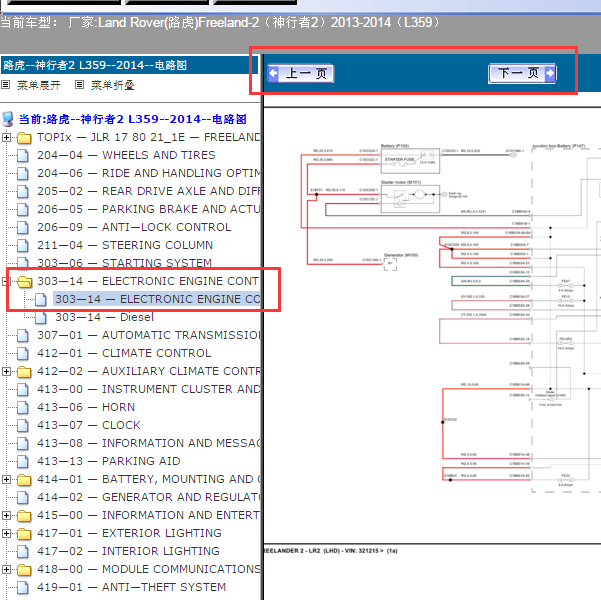The width and height of the screenshot is (601, 600).
Task: Click the 413-00 Instrument Cluster page icon
Action: pos(23,390)
